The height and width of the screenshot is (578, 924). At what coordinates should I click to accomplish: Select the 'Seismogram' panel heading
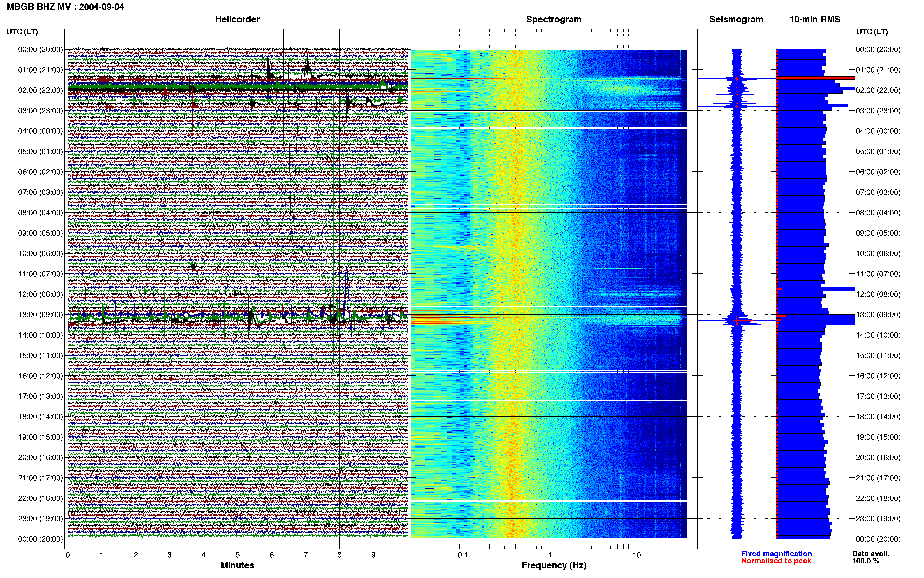point(736,20)
